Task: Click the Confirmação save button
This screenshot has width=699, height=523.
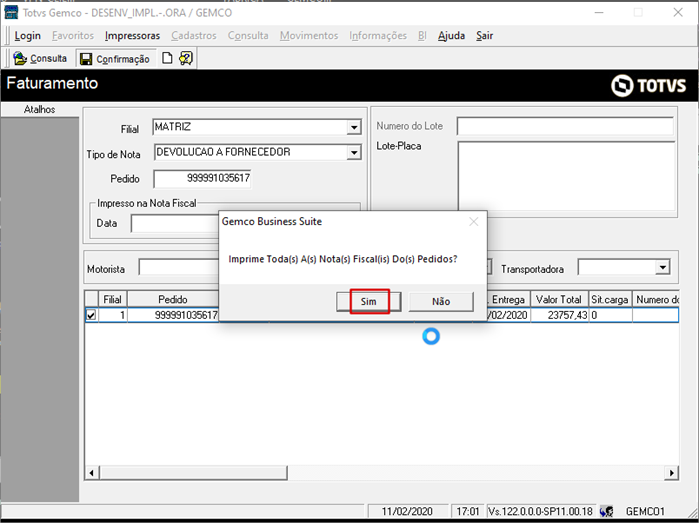Action: 115,59
